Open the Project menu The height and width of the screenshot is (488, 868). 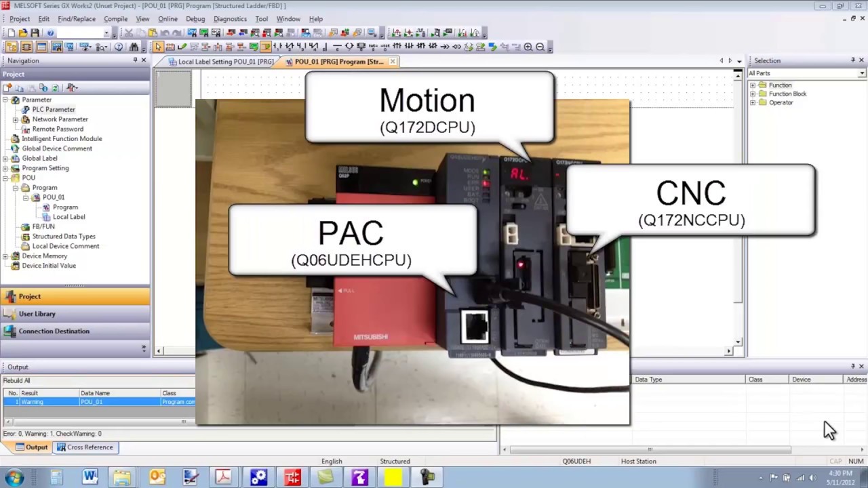coord(19,19)
